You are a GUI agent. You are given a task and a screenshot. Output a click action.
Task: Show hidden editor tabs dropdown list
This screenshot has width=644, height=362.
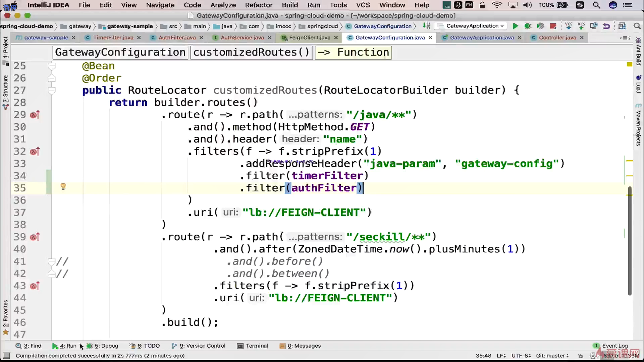[625, 38]
